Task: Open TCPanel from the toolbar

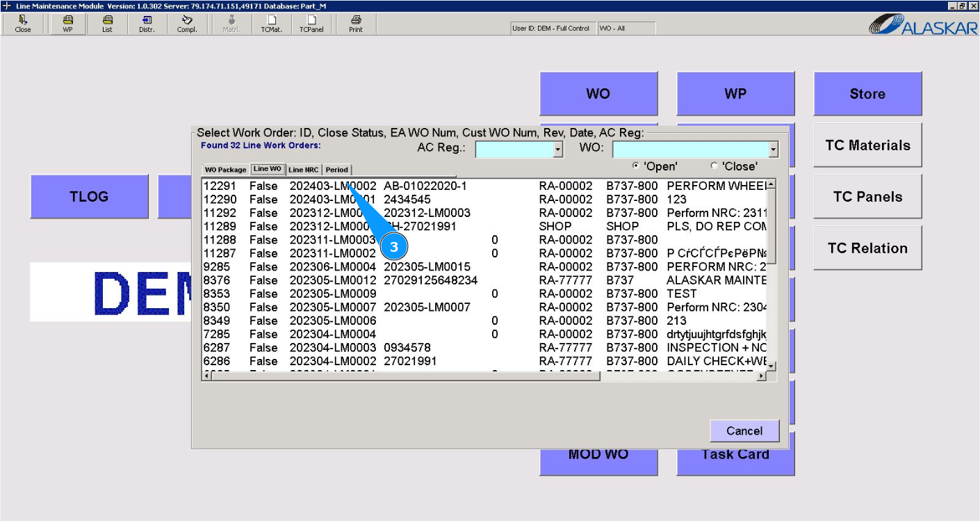Action: [x=311, y=24]
